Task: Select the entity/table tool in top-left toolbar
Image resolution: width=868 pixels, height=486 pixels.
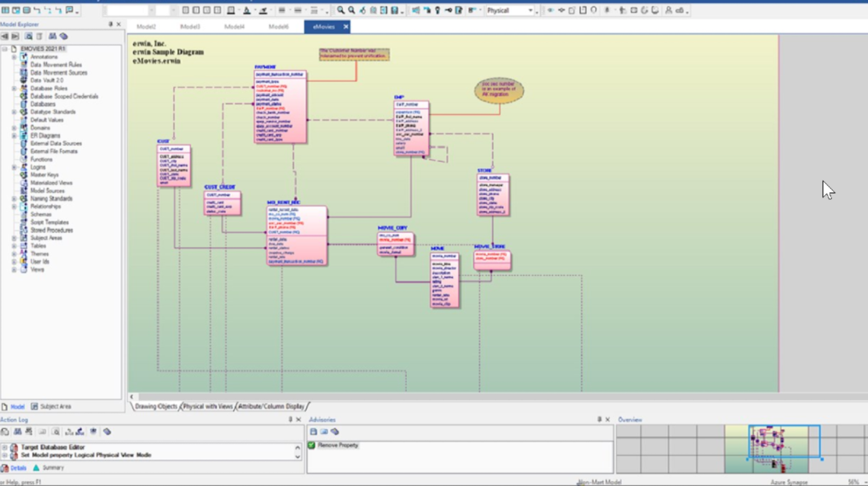Action: 5,10
